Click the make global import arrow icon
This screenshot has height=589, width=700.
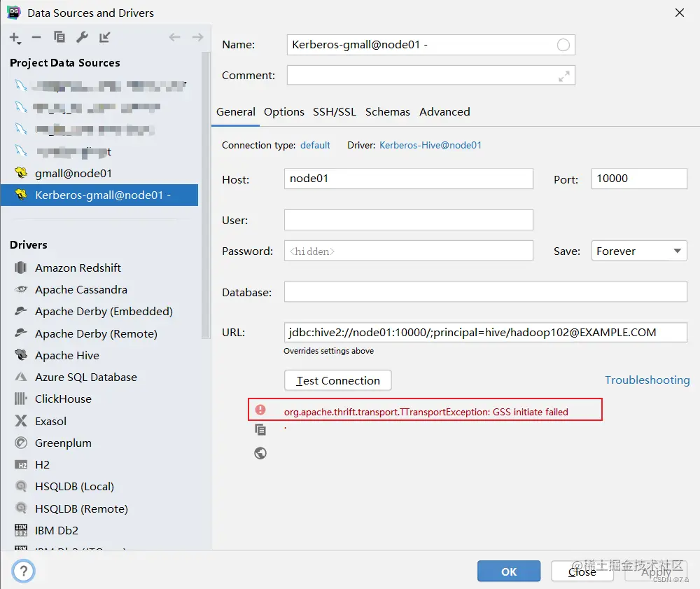[x=104, y=38]
